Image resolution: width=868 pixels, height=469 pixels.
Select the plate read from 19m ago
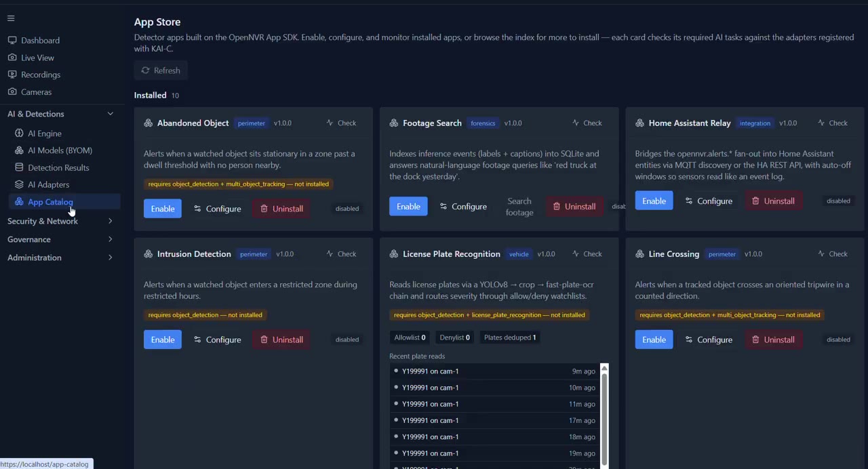pyautogui.click(x=494, y=453)
